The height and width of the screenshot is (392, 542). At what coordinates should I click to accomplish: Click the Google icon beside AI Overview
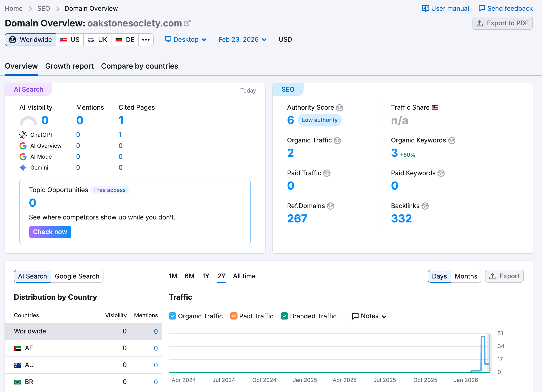tap(23, 146)
